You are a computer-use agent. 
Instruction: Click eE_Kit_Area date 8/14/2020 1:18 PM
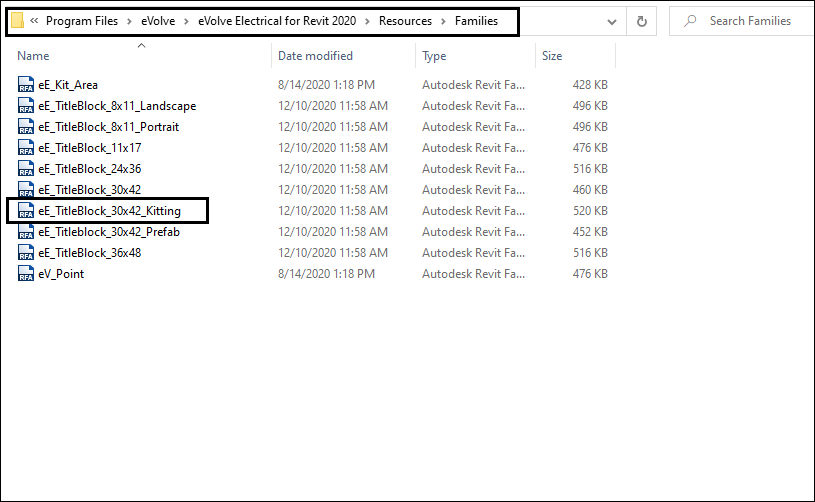[x=326, y=85]
